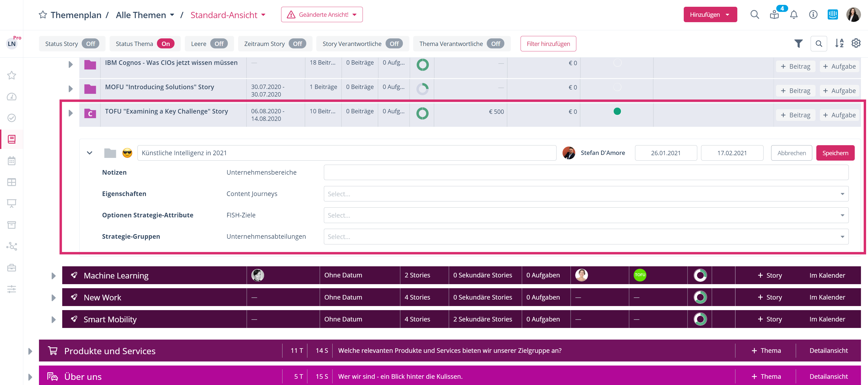The height and width of the screenshot is (385, 868).
Task: Open the gift box updates icon
Action: point(774,15)
